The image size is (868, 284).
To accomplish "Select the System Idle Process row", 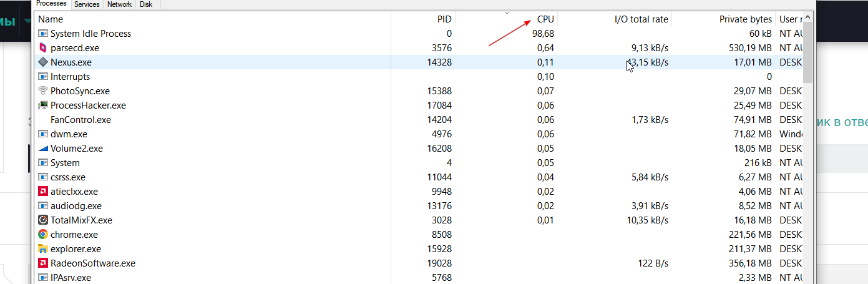I will pos(90,34).
